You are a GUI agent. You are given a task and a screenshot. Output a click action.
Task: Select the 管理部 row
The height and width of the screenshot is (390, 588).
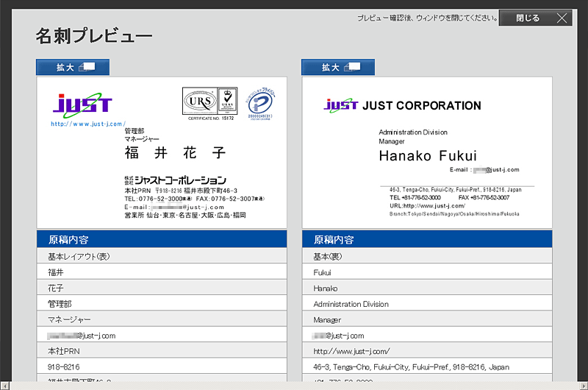(x=162, y=304)
